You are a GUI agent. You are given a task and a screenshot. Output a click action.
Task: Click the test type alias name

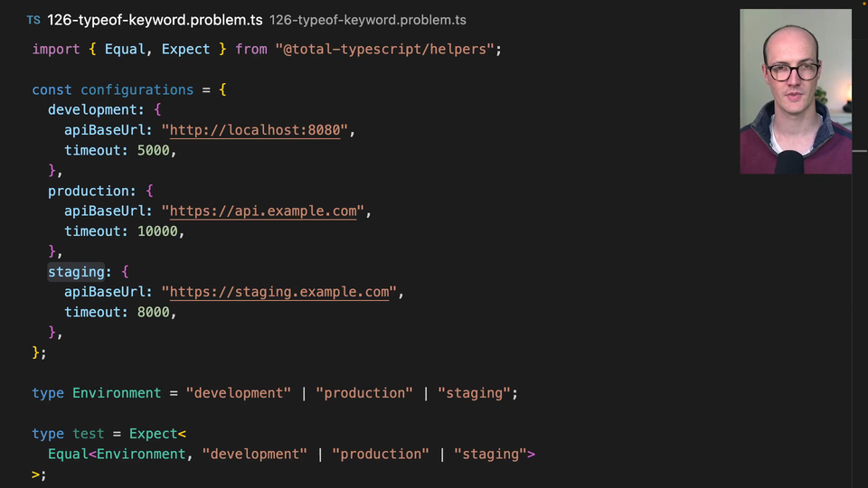coord(88,434)
